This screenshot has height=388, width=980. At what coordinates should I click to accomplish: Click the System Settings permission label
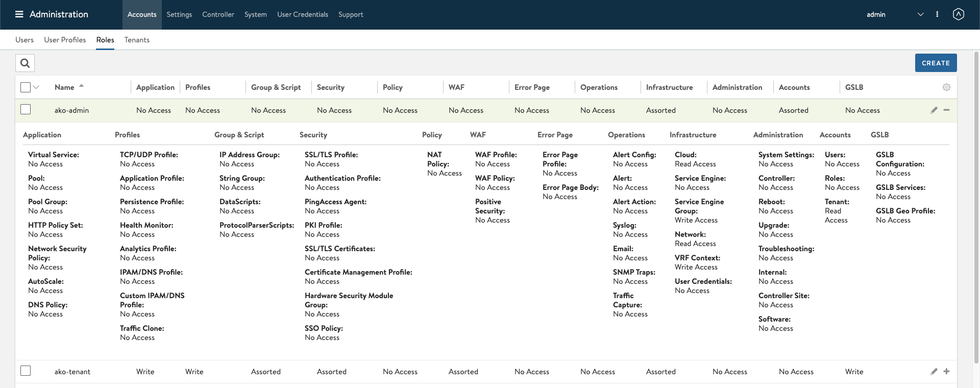[786, 155]
